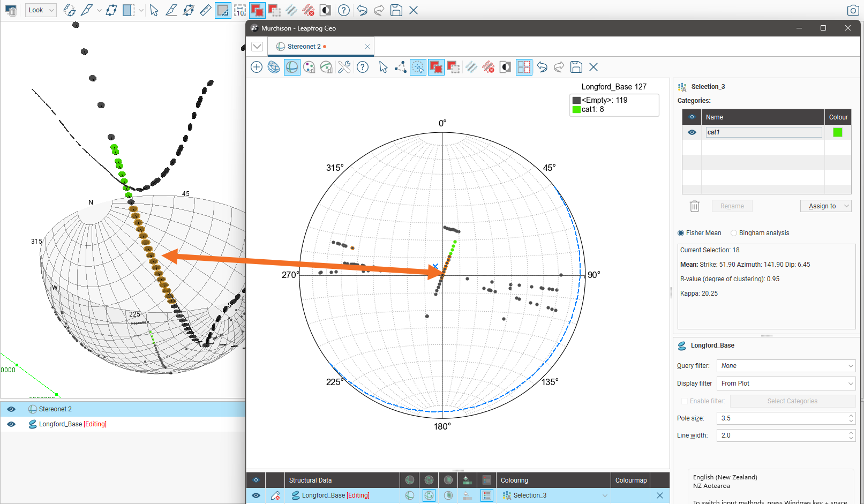The height and width of the screenshot is (504, 864).
Task: Click the camera screenshot icon
Action: coord(853,10)
